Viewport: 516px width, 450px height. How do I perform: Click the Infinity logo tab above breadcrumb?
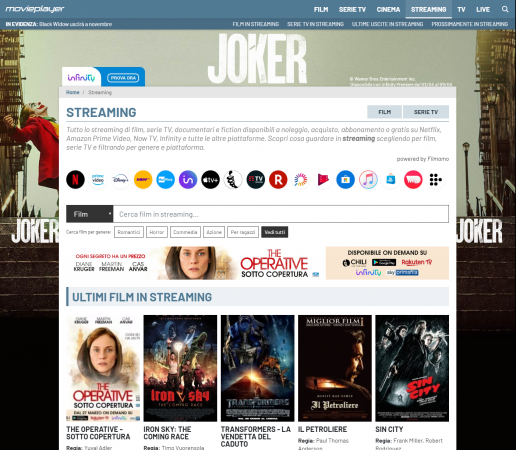click(81, 78)
